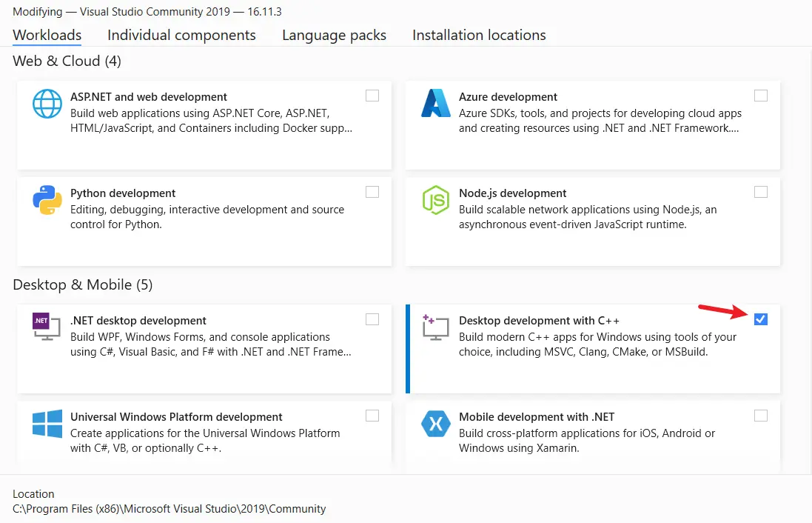
Task: Click the .NET desktop development monitor icon
Action: pyautogui.click(x=47, y=327)
